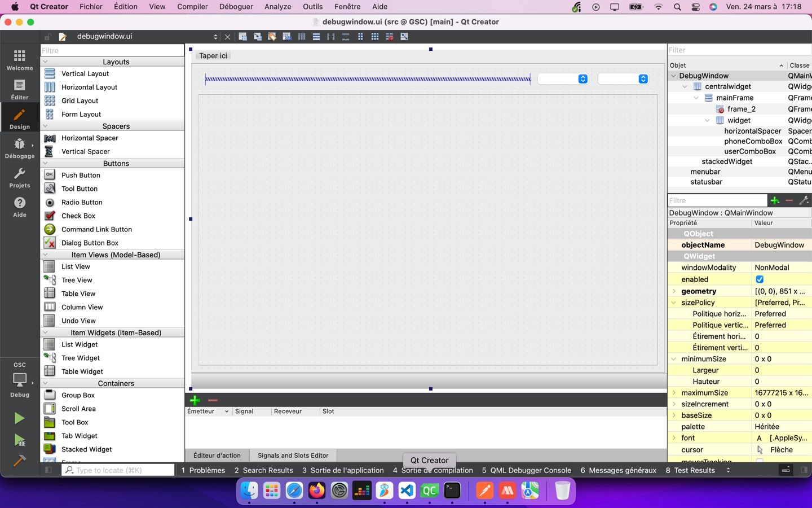Open property editor wrench settings

click(804, 200)
